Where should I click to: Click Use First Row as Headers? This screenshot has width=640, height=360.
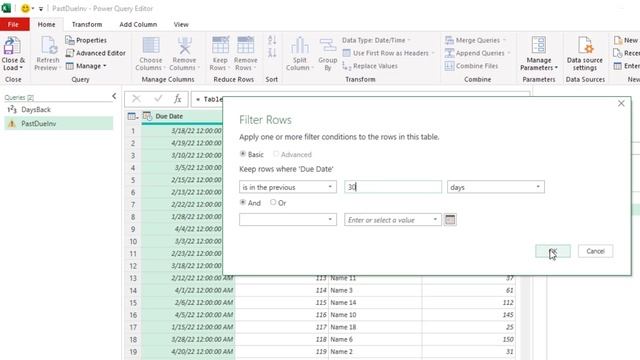[388, 53]
